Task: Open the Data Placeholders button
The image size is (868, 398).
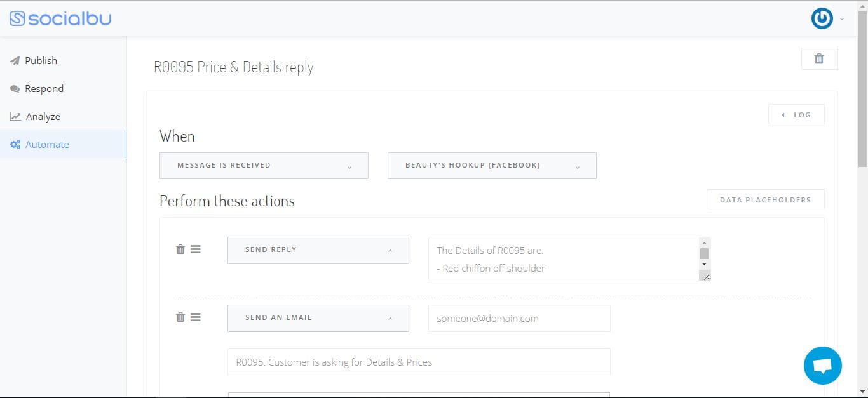Action: pyautogui.click(x=765, y=200)
